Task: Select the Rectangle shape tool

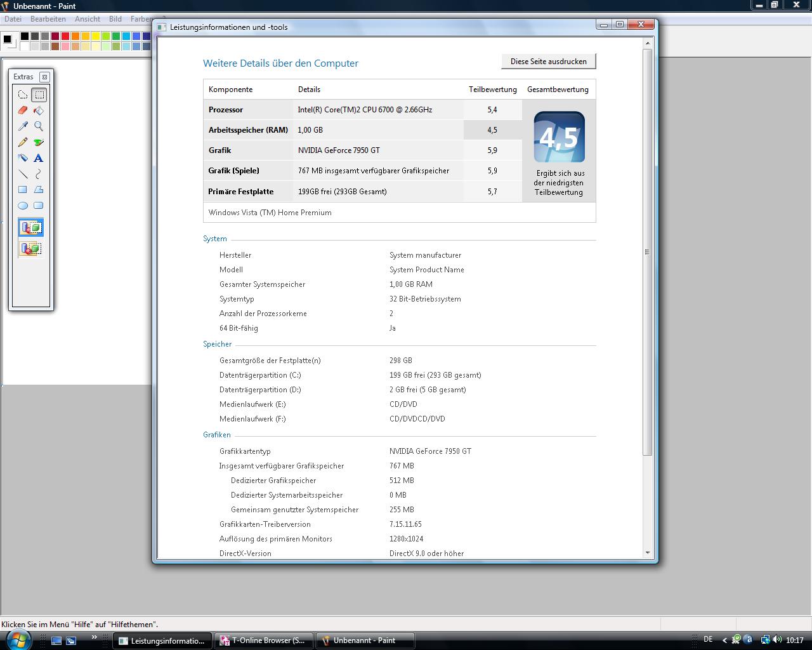Action: point(23,190)
